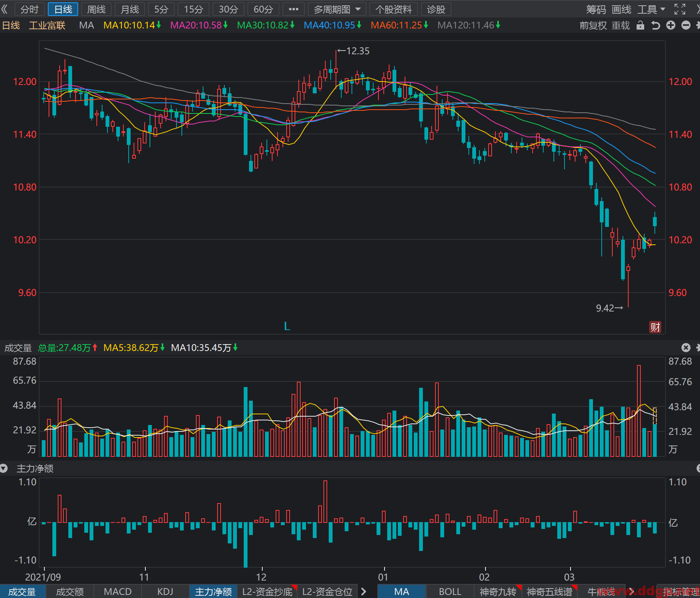Click the MA20:10.58 magenta legend
This screenshot has width=700, height=598.
click(x=199, y=25)
